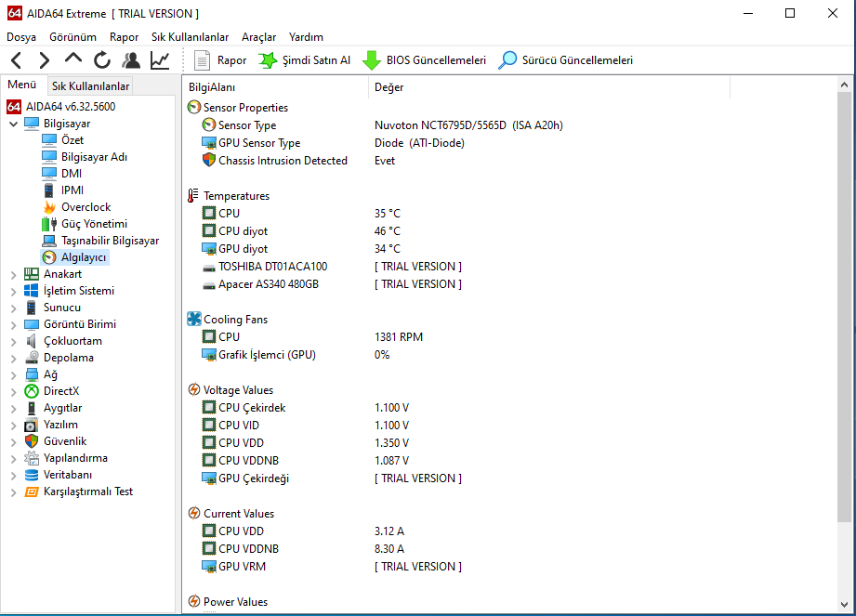Select the GPU VRM current row
856x616 pixels.
[332, 567]
